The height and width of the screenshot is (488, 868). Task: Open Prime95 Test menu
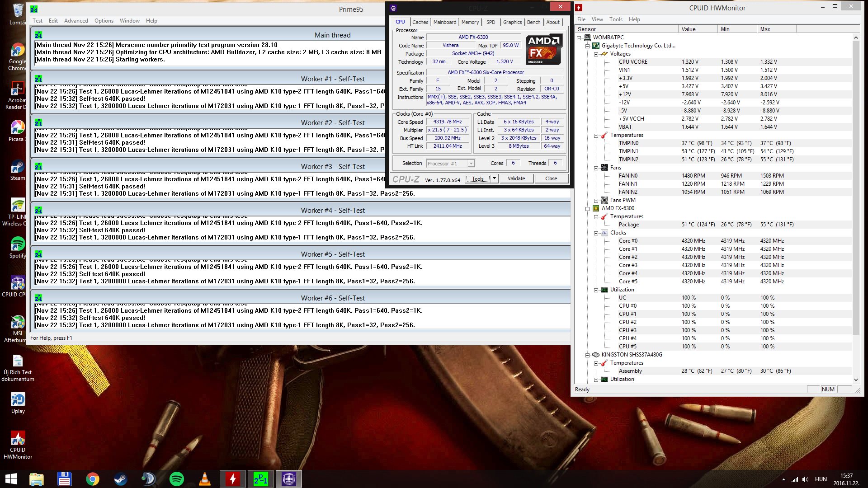38,21
